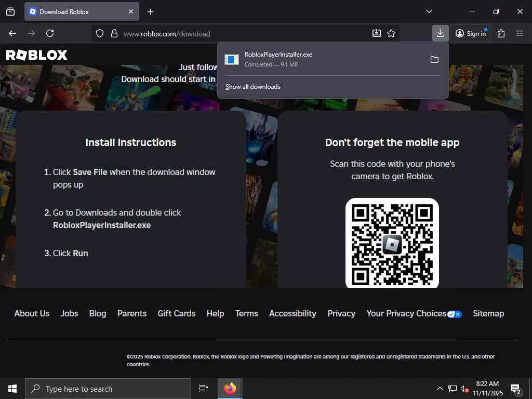
Task: Open network status tray icon
Action: 453,389
